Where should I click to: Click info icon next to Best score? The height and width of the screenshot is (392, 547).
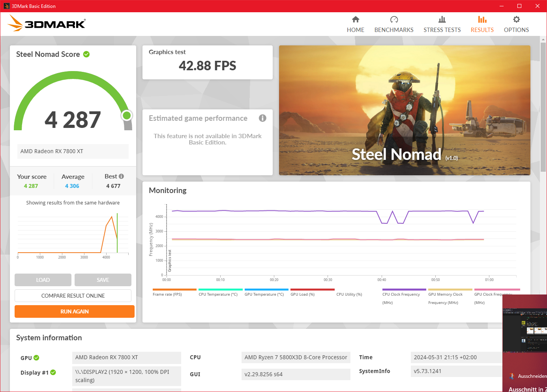(x=121, y=176)
